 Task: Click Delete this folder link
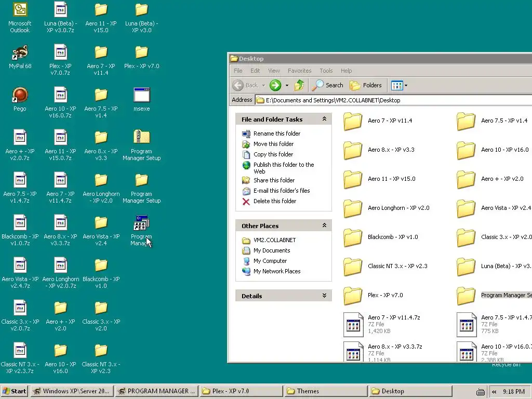point(275,201)
